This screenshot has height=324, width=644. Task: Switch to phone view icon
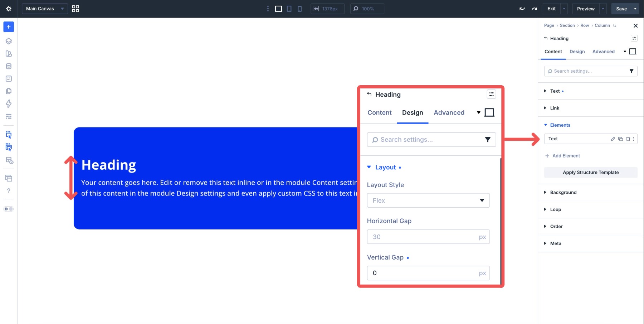[300, 9]
